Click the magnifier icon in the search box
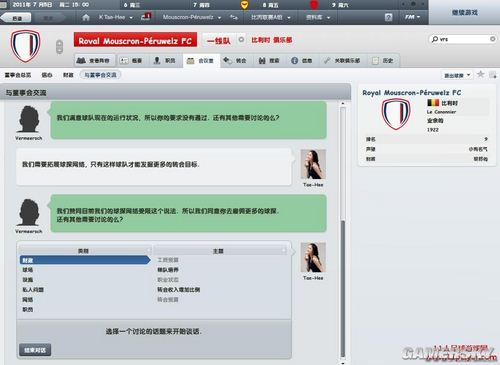Image resolution: width=500 pixels, height=365 pixels. [435, 39]
